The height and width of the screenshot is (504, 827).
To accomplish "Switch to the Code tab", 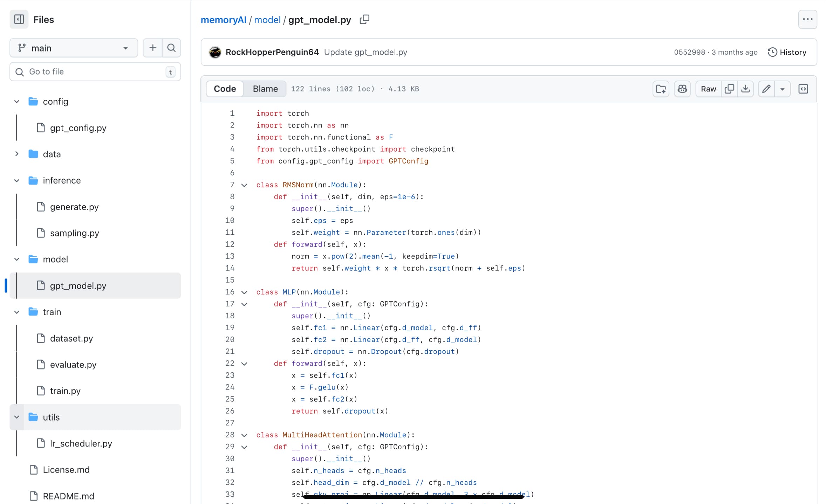I will 225,89.
